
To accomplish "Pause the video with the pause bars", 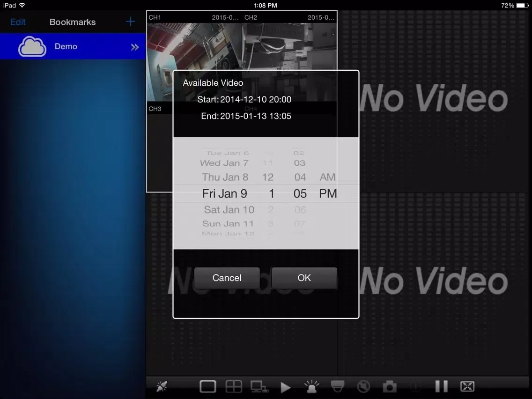I will tap(442, 386).
